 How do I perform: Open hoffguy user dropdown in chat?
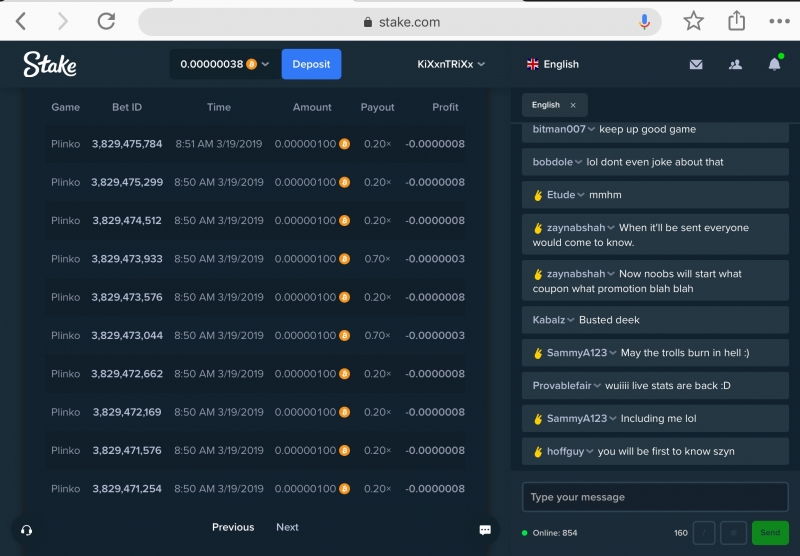point(590,451)
